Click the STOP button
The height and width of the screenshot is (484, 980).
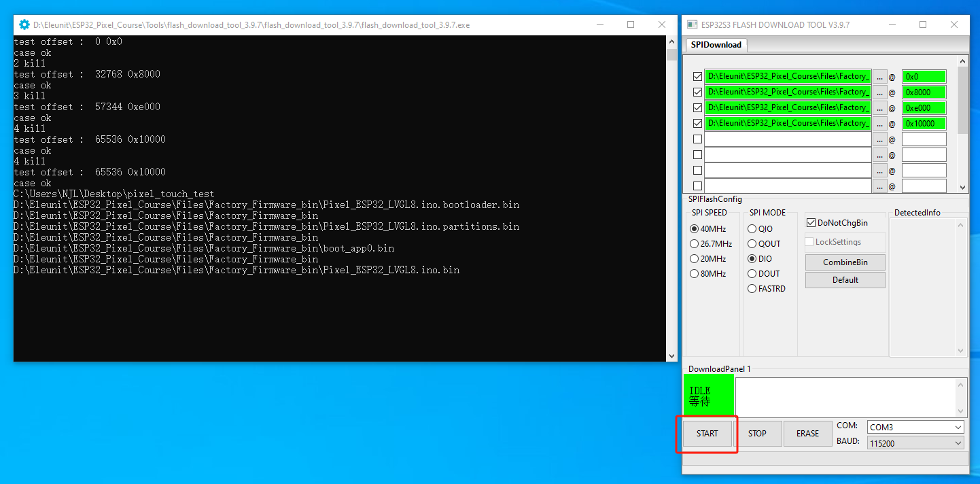pyautogui.click(x=757, y=434)
